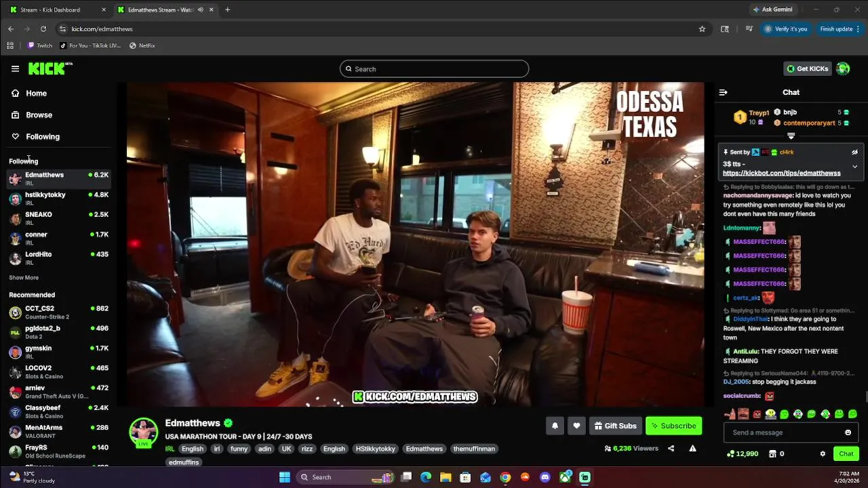Mute the Edmatthews Stream tab audio
The width and height of the screenshot is (868, 488).
tap(200, 9)
